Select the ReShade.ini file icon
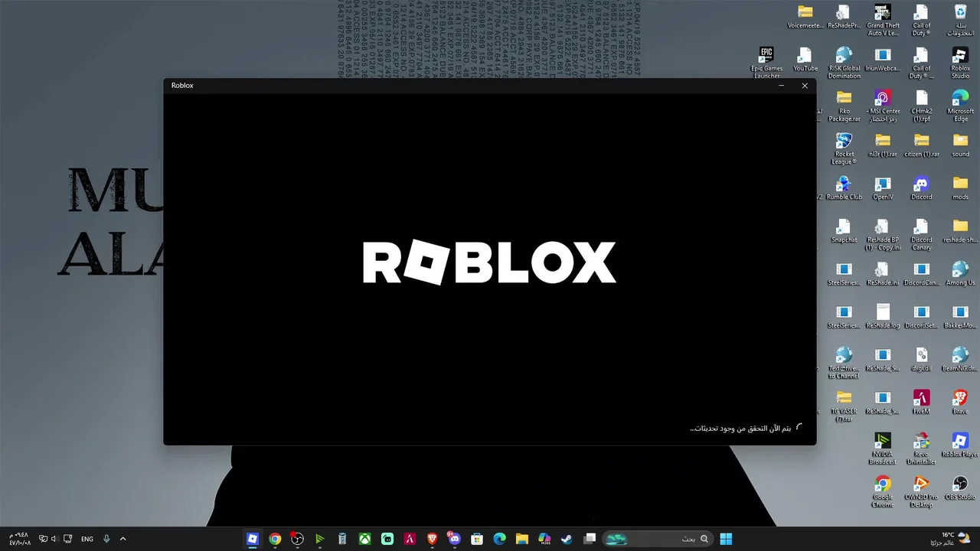The height and width of the screenshot is (551, 980). tap(883, 275)
